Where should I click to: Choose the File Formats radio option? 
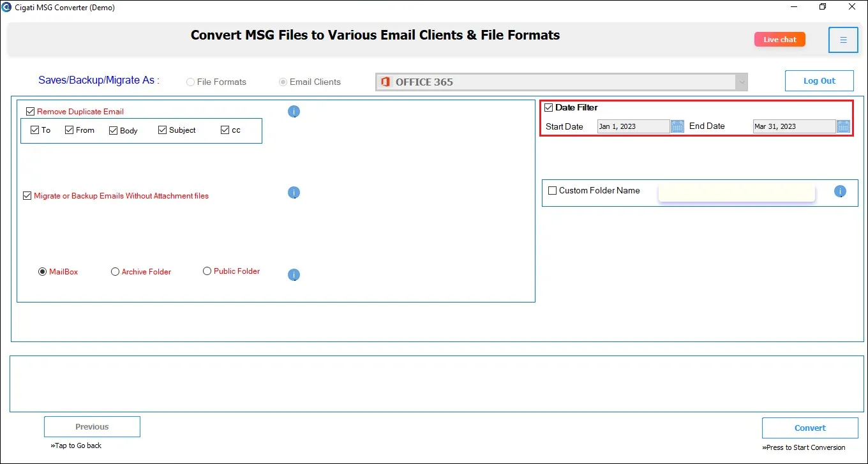[190, 82]
